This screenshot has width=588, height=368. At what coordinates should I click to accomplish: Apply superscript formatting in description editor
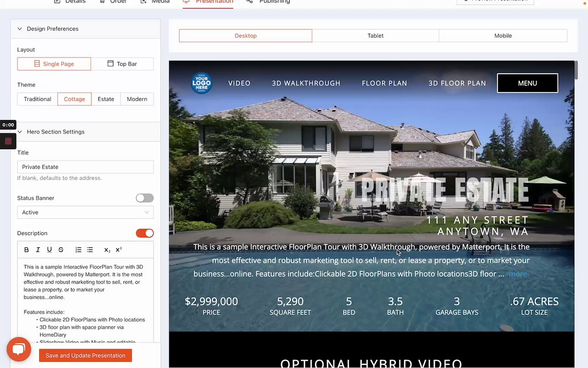coord(119,250)
